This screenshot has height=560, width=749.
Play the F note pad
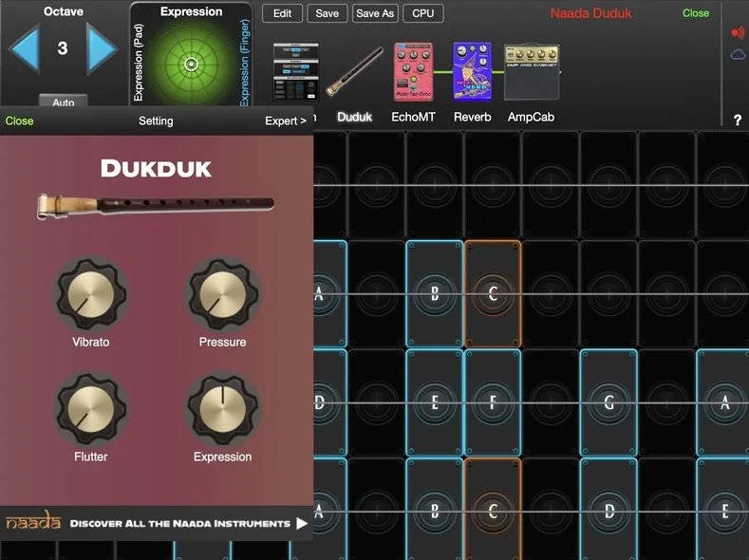[493, 402]
